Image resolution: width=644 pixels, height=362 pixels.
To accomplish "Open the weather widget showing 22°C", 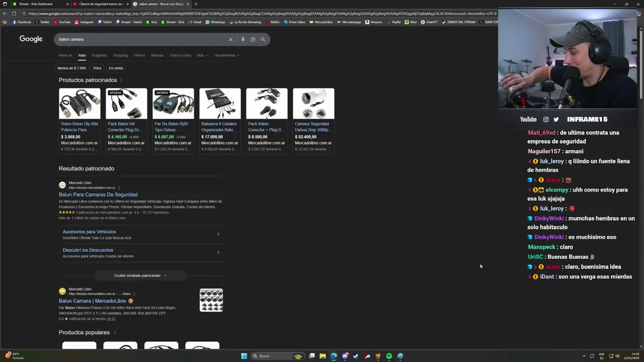I will click(15, 356).
